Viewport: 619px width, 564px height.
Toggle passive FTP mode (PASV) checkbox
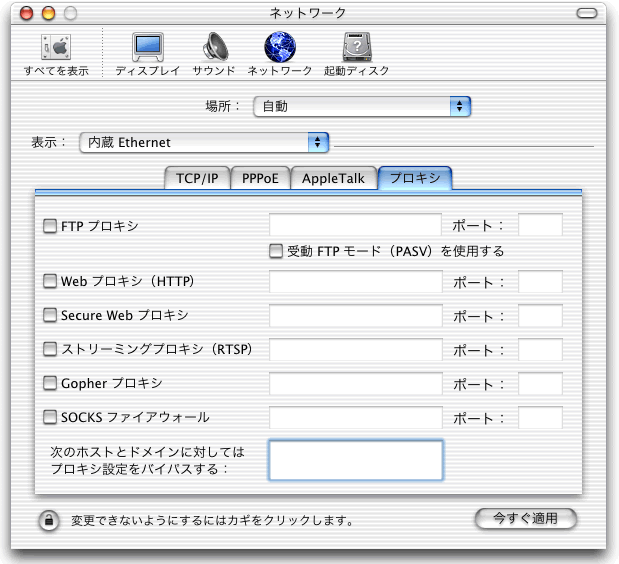[x=276, y=251]
